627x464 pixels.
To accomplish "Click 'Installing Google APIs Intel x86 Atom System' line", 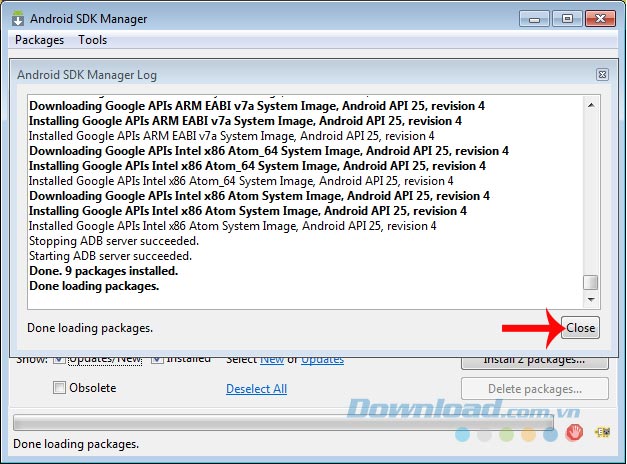I will pyautogui.click(x=248, y=211).
